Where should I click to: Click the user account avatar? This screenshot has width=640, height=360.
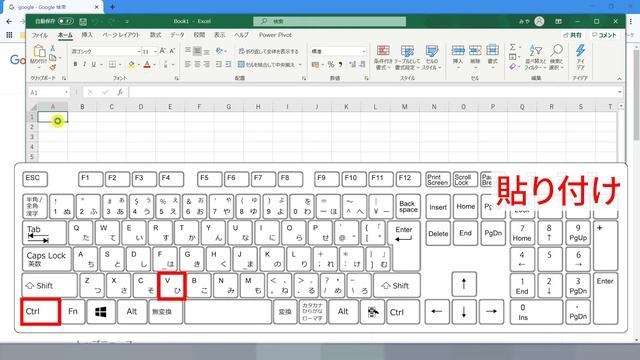coord(539,21)
